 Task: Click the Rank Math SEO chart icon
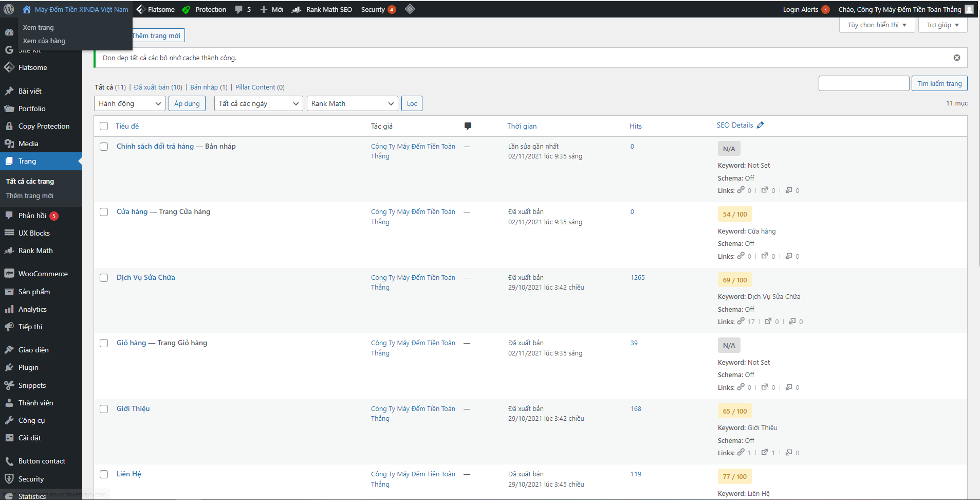point(297,9)
